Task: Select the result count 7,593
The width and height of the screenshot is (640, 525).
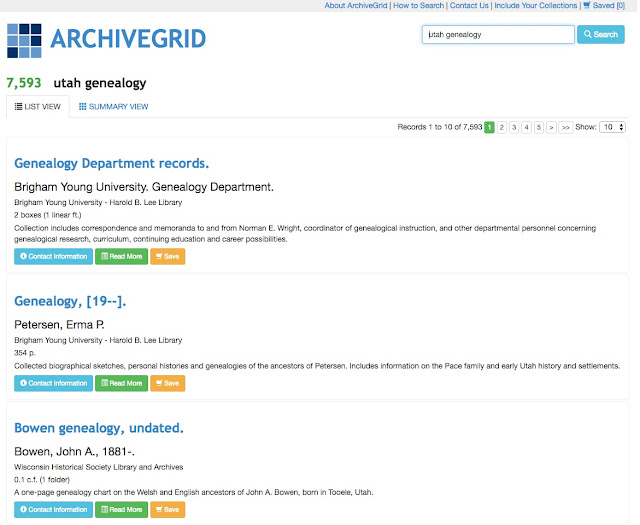Action: [x=24, y=83]
